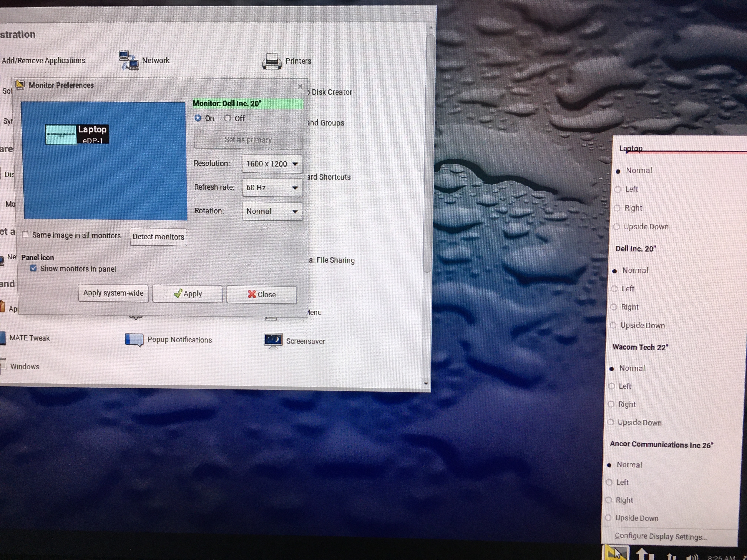Image resolution: width=747 pixels, height=560 pixels.
Task: Open the Rotation dropdown
Action: click(x=272, y=211)
